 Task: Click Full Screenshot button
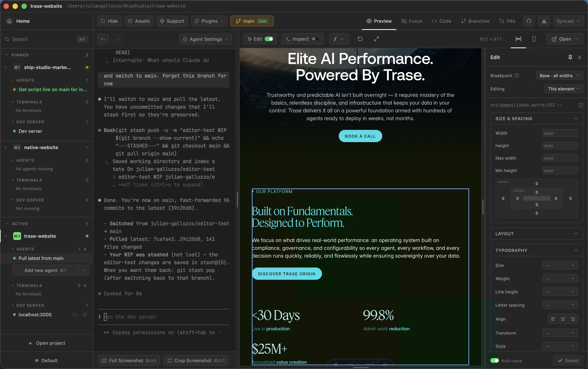pyautogui.click(x=129, y=360)
